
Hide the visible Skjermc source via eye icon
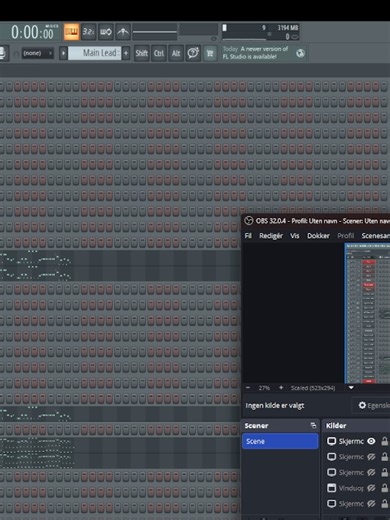pyautogui.click(x=371, y=441)
